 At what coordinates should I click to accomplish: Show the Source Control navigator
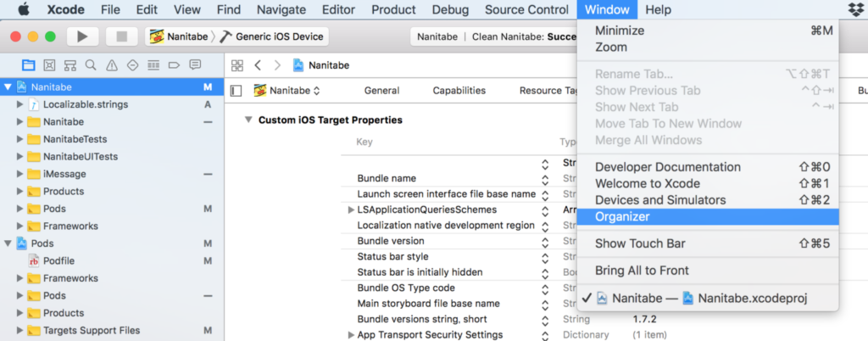(x=49, y=65)
